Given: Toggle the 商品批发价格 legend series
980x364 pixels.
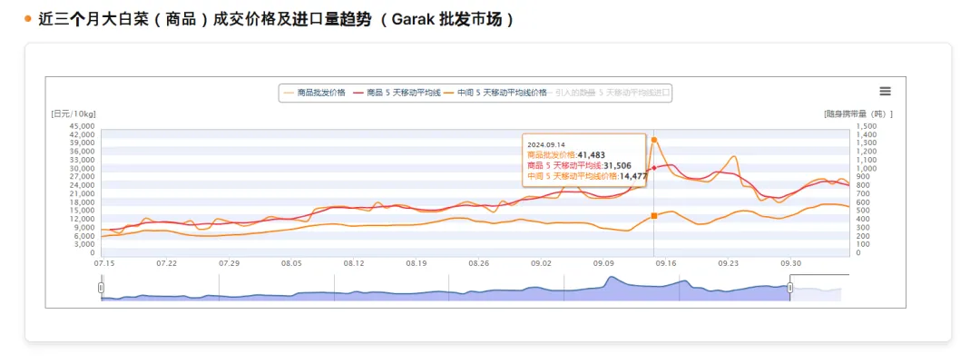Looking at the screenshot, I should click(314, 93).
